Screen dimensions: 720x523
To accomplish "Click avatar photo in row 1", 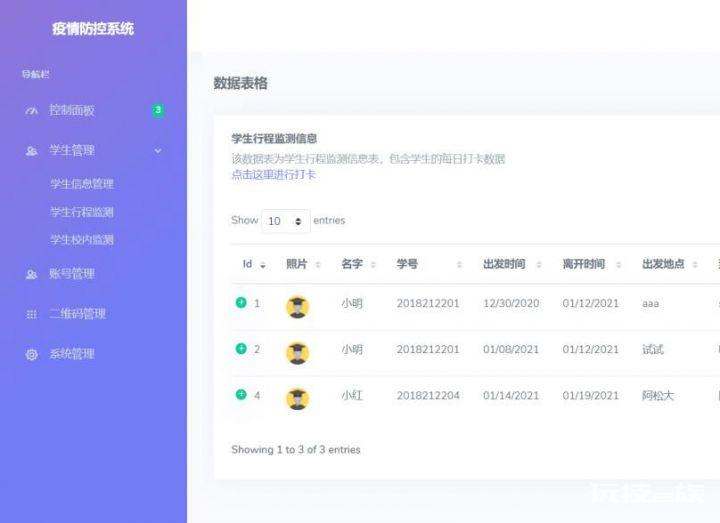I will click(298, 307).
